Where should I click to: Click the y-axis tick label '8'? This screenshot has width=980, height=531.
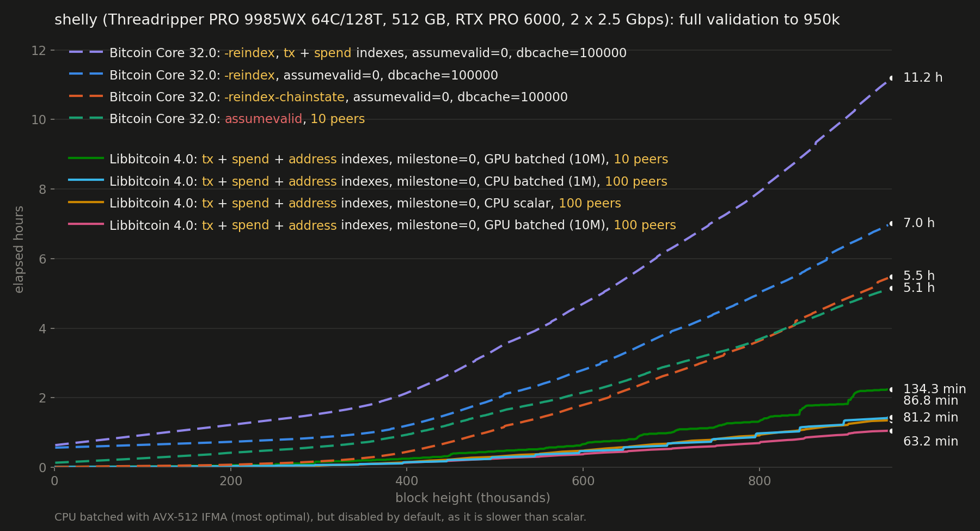coord(42,190)
